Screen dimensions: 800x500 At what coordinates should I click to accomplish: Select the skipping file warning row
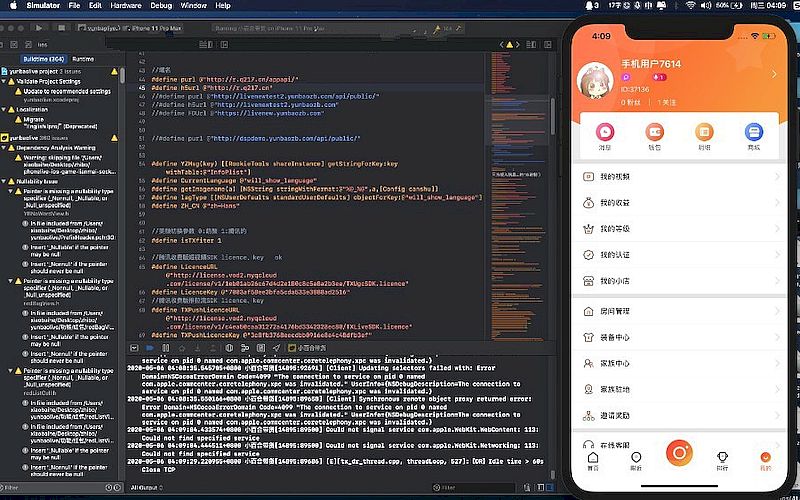pyautogui.click(x=66, y=165)
